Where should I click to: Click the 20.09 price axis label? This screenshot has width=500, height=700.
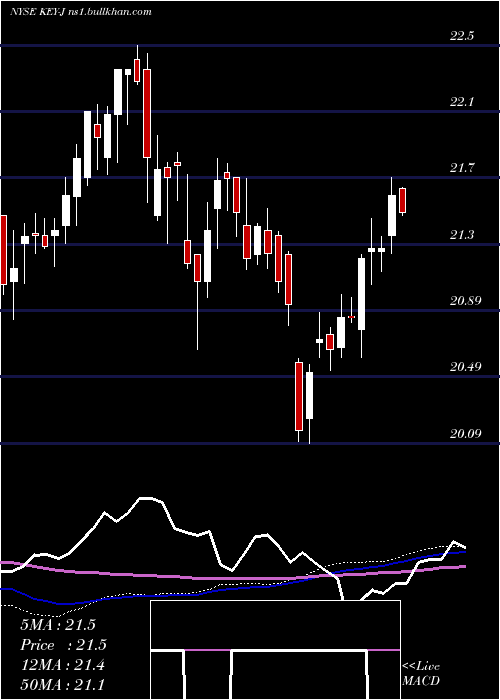pos(466,433)
